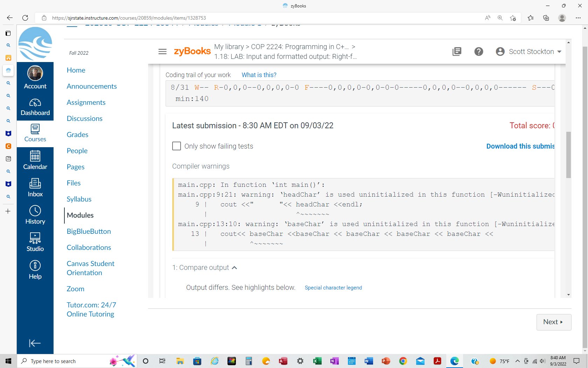This screenshot has width=588, height=368.
Task: Open browser Collections
Action: point(546,18)
